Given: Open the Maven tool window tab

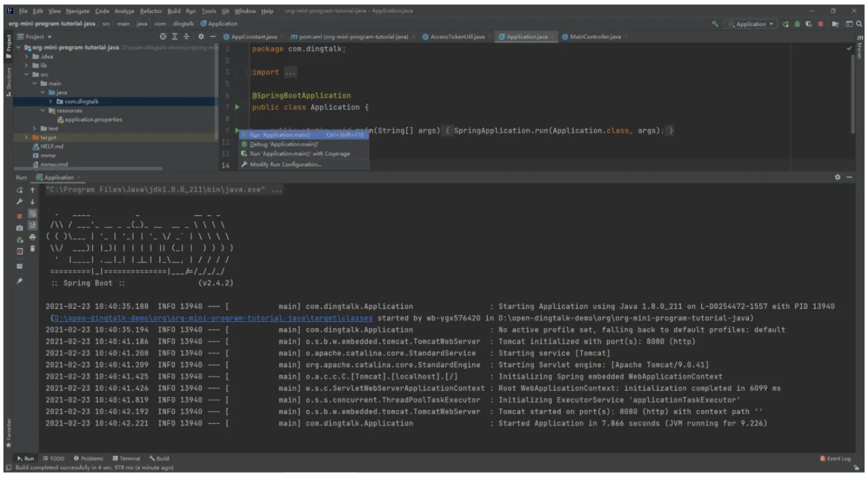Looking at the screenshot, I should click(x=859, y=47).
